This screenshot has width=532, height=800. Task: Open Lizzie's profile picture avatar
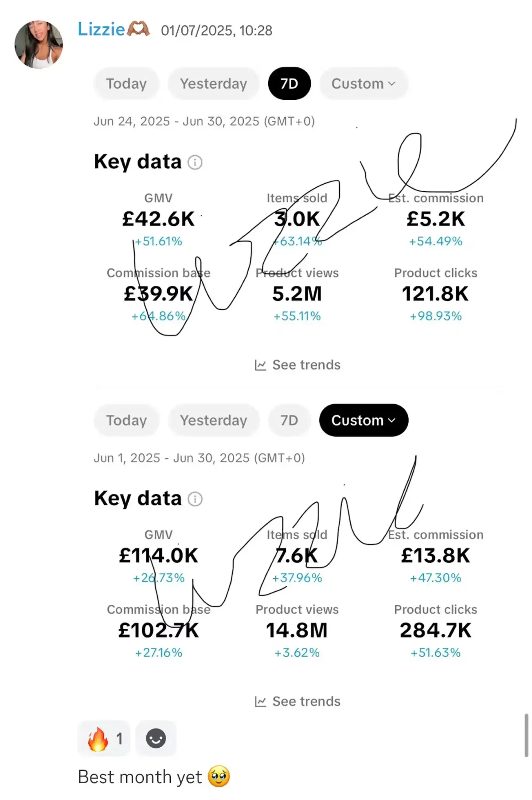39,44
